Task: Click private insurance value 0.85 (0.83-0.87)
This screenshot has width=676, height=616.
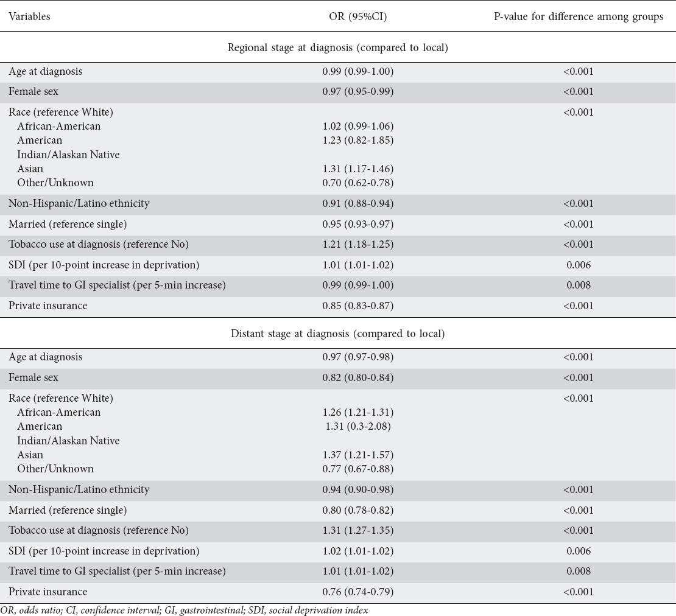Action: pos(358,306)
